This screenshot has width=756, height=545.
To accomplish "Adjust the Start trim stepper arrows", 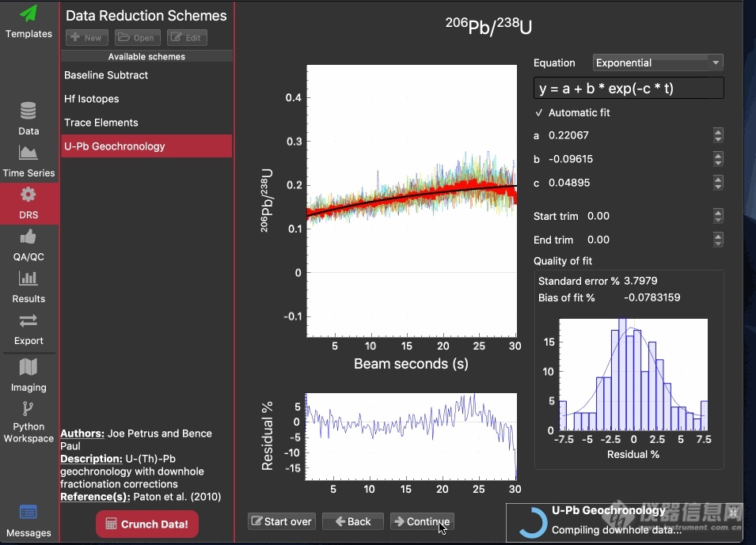I will (x=718, y=216).
